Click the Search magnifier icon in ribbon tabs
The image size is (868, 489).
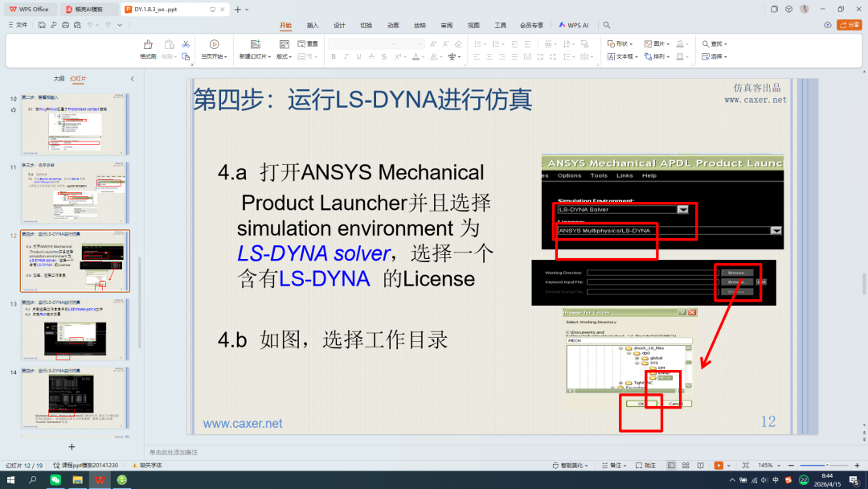(607, 25)
